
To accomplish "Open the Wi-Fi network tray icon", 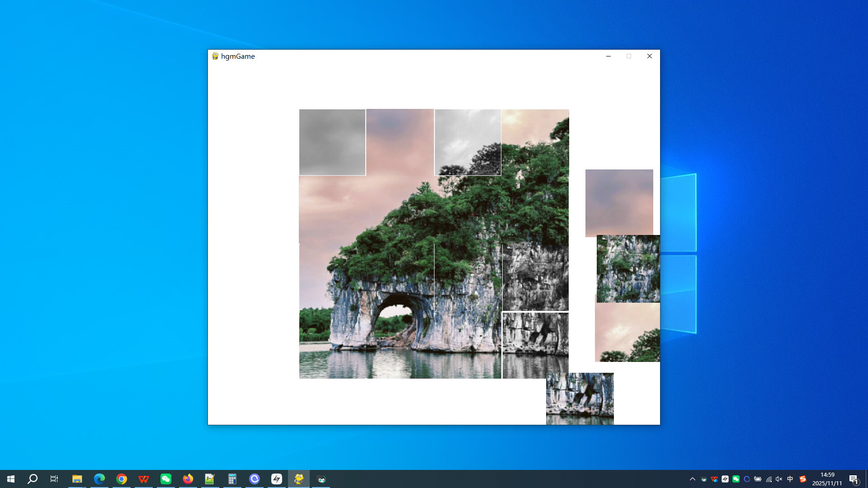I will click(x=769, y=479).
